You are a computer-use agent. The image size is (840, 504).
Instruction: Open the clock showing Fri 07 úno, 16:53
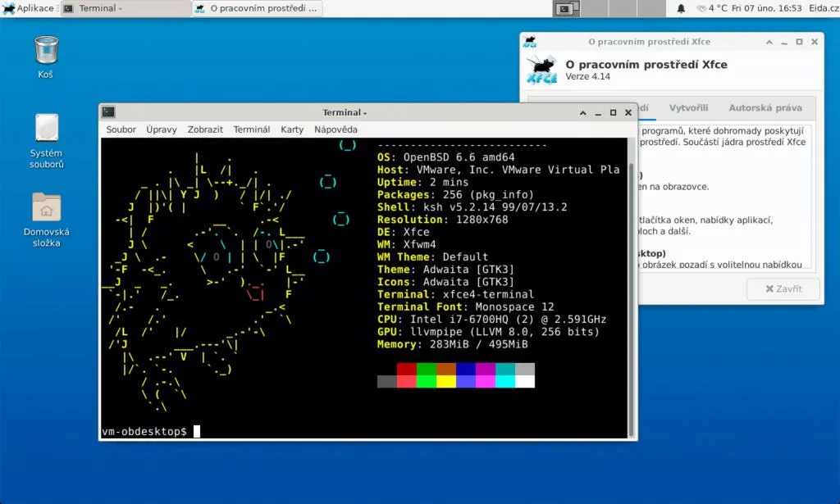click(766, 8)
